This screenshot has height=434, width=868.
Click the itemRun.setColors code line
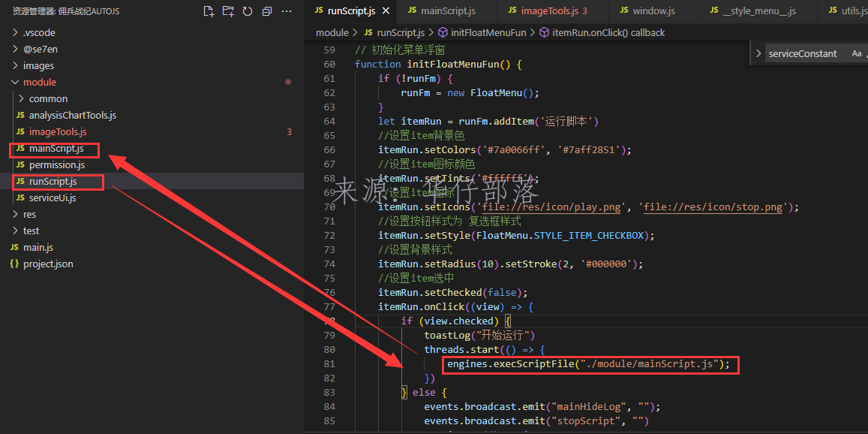[x=505, y=149]
